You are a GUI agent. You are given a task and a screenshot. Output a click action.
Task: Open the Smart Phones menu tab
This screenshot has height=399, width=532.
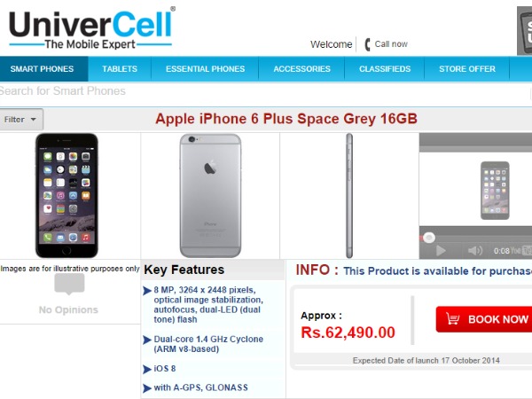point(42,69)
